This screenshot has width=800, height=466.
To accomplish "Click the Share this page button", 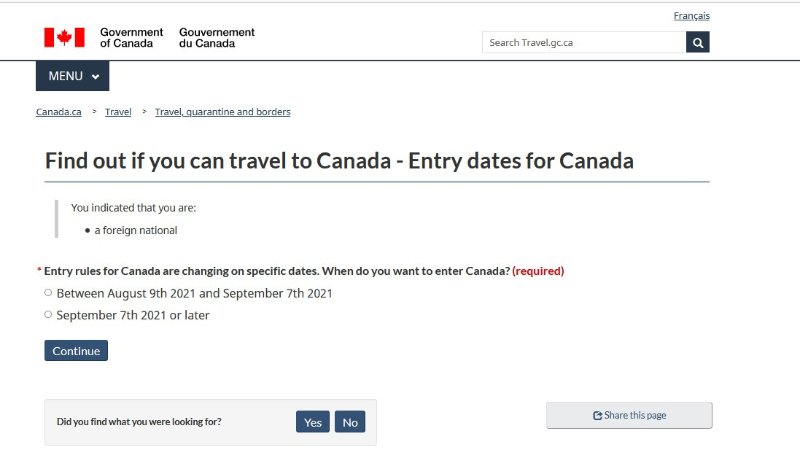I will pos(629,415).
